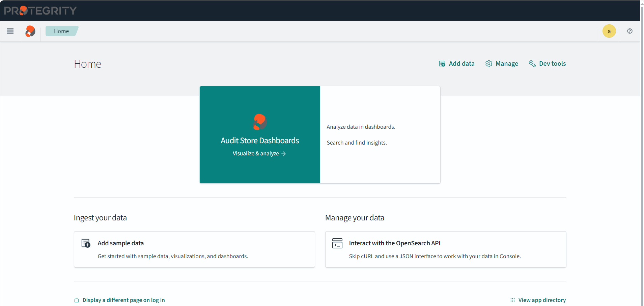The width and height of the screenshot is (644, 306).
Task: Click the Console terminal icon
Action: [x=337, y=243]
